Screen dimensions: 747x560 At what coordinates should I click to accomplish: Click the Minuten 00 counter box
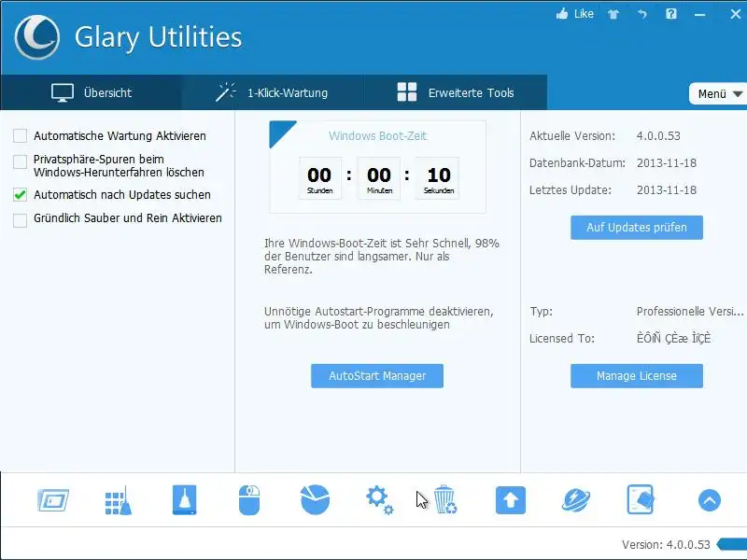(379, 178)
